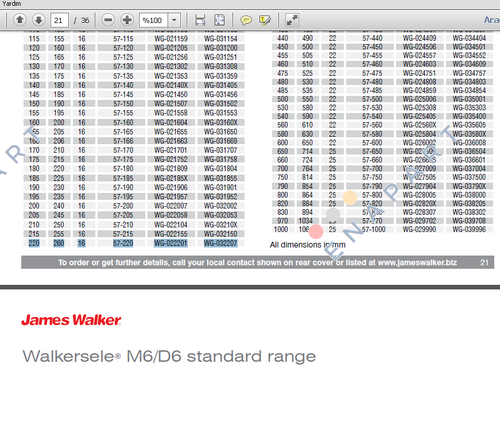Click cell 57-1000
The image size is (500, 433).
[x=373, y=229]
